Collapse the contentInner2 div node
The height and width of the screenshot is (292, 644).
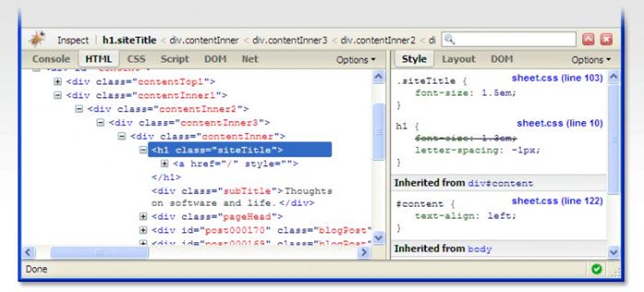tap(79, 109)
